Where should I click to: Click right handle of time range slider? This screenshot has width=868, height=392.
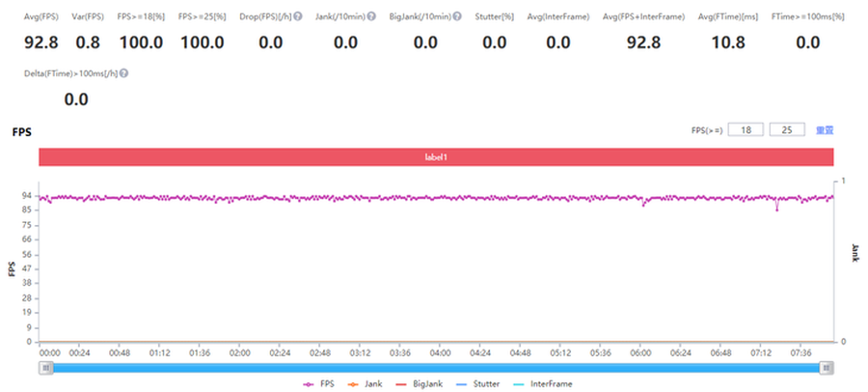(827, 367)
